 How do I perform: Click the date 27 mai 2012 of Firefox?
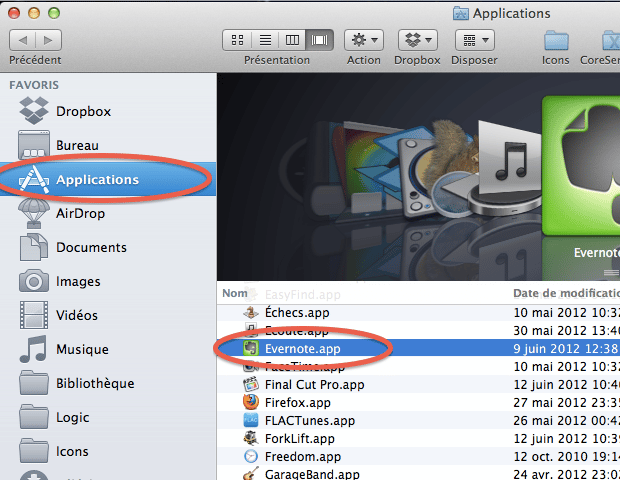[567, 403]
